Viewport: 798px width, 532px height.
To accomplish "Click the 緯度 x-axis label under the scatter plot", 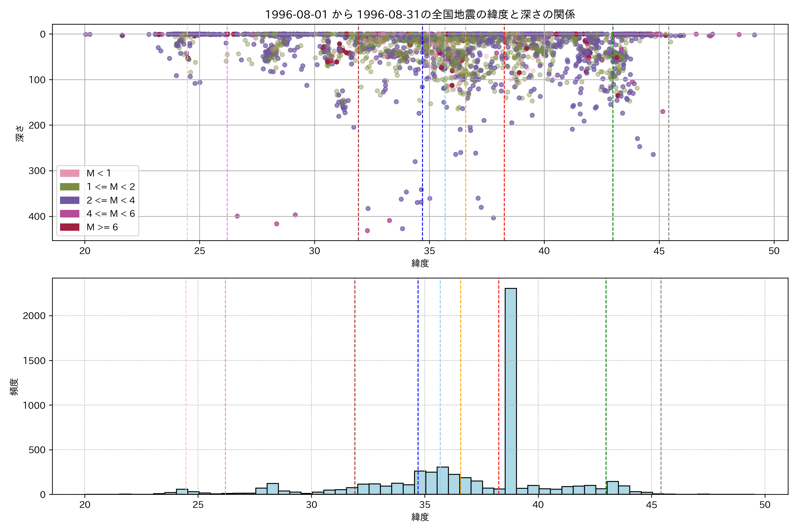I will (420, 263).
